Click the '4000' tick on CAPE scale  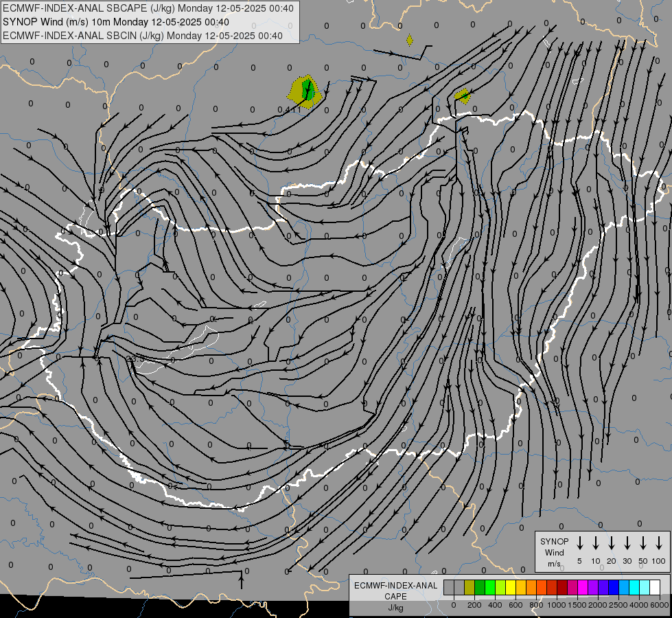(639, 605)
